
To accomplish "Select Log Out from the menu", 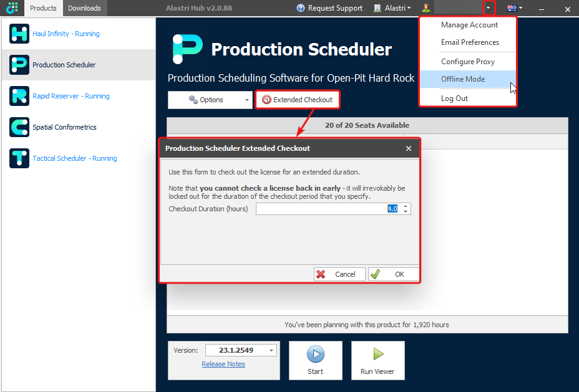I will (468, 98).
